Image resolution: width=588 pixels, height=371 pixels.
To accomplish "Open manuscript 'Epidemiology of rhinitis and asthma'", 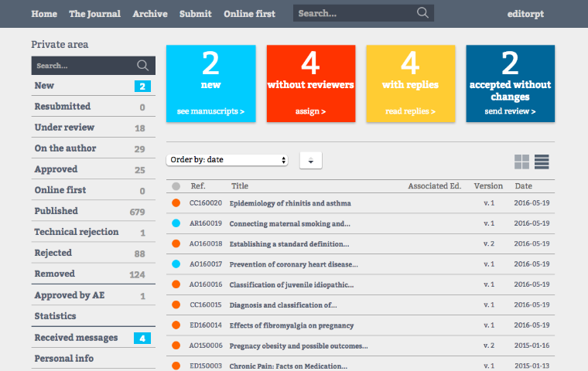I will pos(290,203).
